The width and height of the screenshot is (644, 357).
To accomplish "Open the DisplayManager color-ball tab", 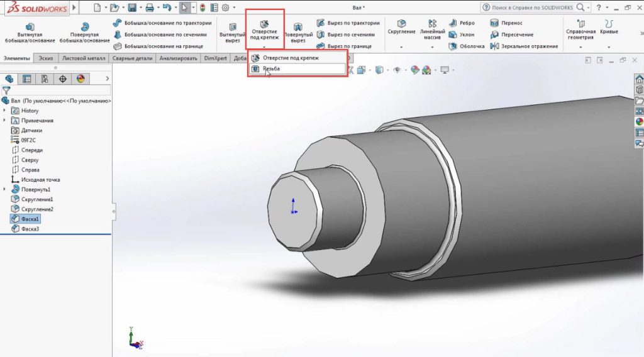I will [x=80, y=79].
